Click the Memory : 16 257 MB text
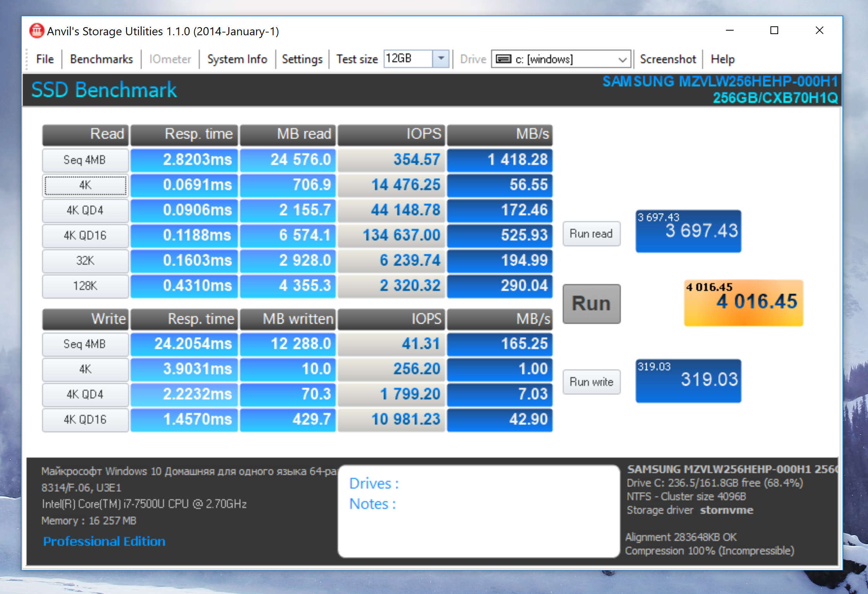The image size is (868, 594). (x=89, y=521)
